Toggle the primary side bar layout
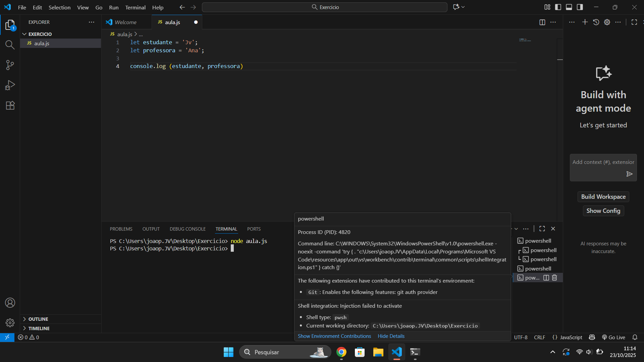Image resolution: width=644 pixels, height=362 pixels. [558, 7]
